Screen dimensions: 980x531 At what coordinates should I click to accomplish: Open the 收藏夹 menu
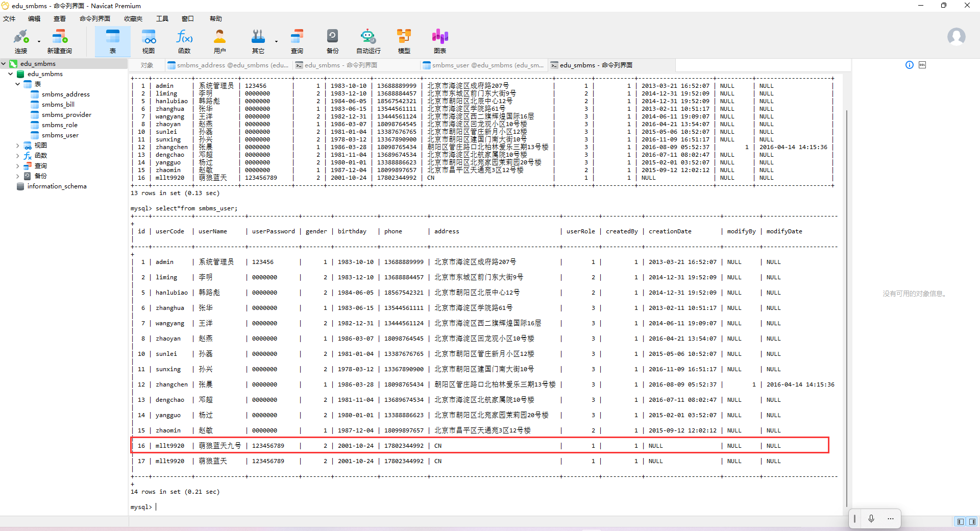[133, 19]
